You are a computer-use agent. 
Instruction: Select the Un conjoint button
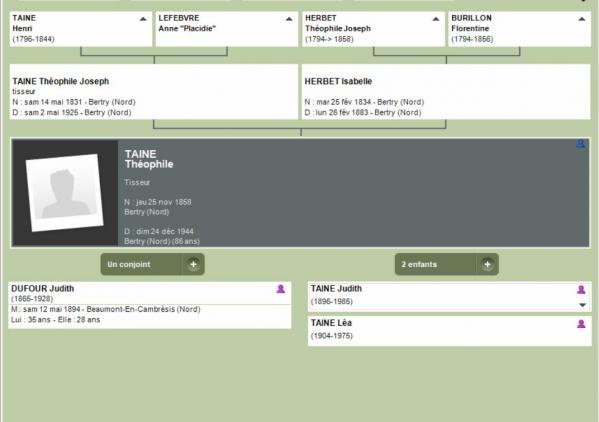[x=152, y=264]
